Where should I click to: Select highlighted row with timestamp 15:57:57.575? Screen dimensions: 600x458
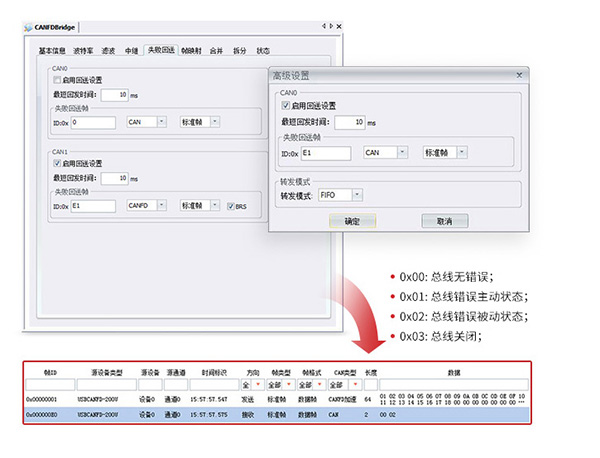[x=277, y=414]
